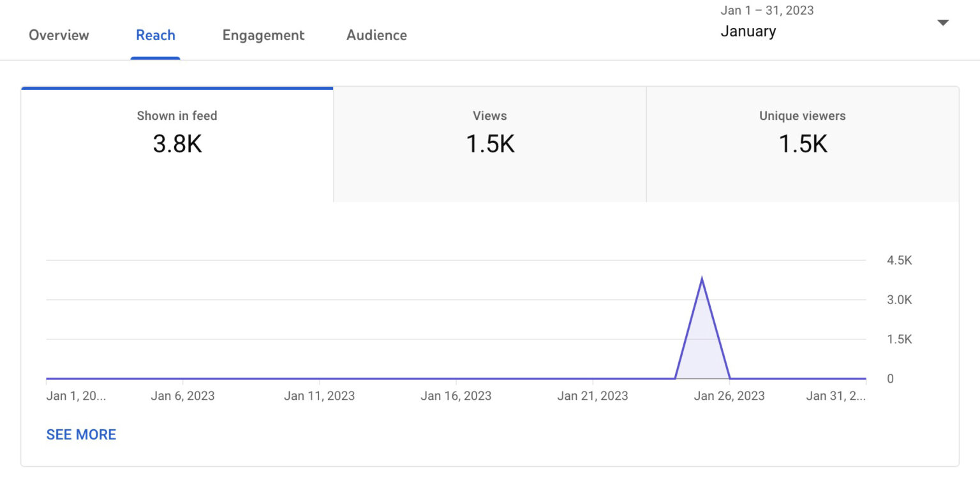Open Jan 1 – 31, 2023 date selector
This screenshot has width=980, height=479.
click(x=768, y=10)
